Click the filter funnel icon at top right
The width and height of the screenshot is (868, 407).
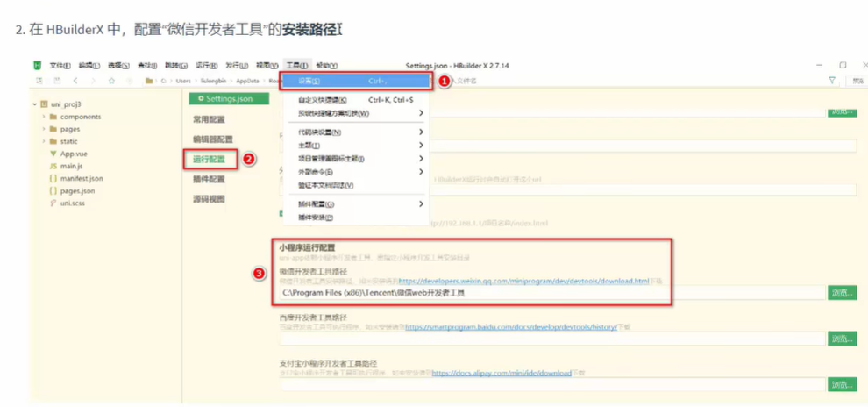tap(831, 81)
